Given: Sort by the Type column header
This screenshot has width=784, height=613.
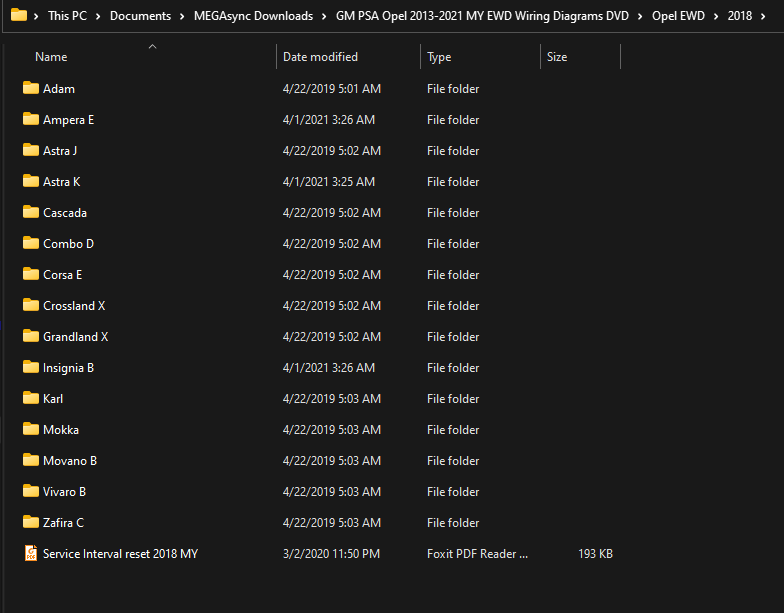Looking at the screenshot, I should click(439, 57).
